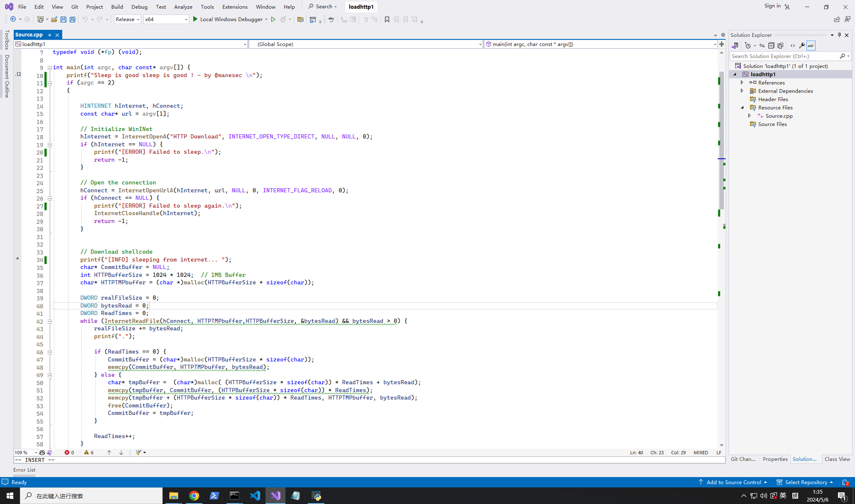Viewport: 855px width, 504px height.
Task: Click the Pending Changes Filter clock icon
Action: coord(748,46)
